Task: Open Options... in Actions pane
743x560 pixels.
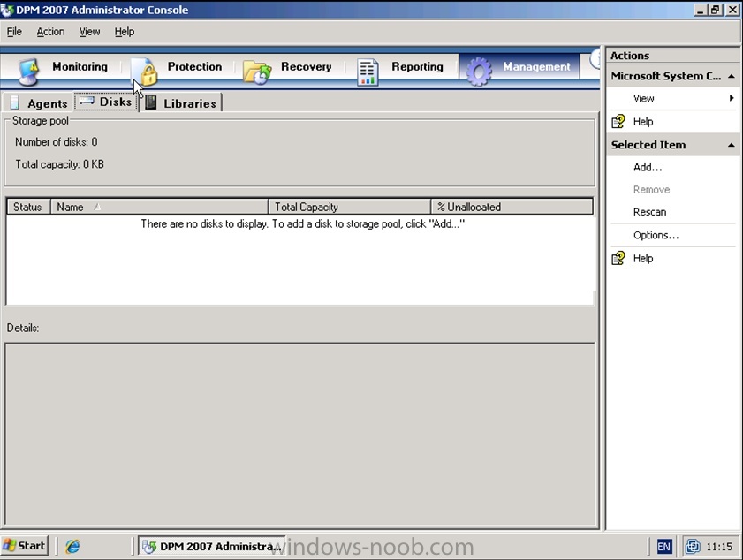Action: click(656, 235)
